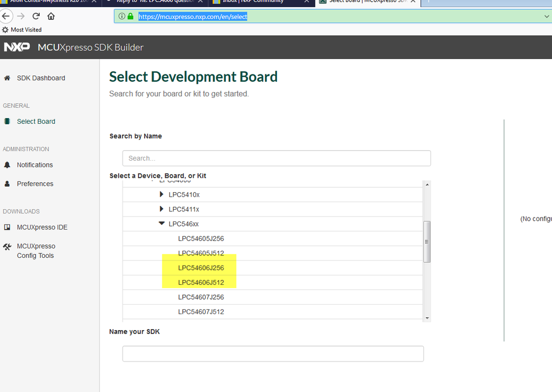Image resolution: width=552 pixels, height=392 pixels.
Task: Select device LPC54606J512
Action: (201, 283)
